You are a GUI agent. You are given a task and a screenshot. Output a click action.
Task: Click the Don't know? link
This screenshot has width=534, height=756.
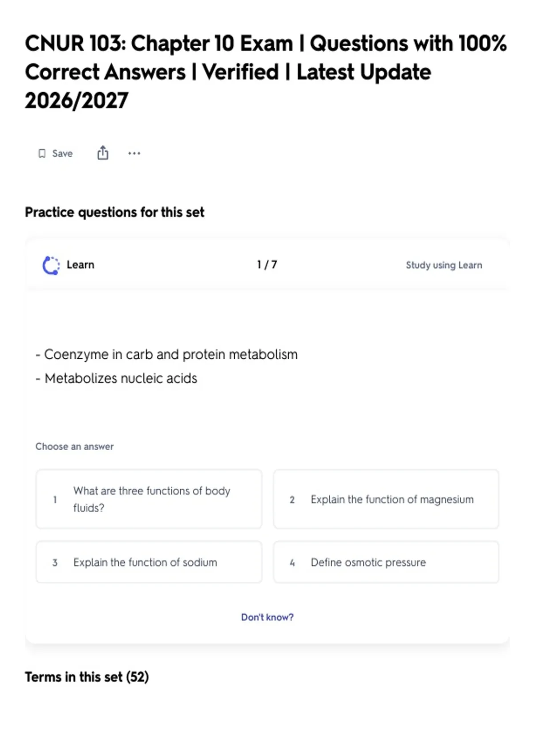[267, 617]
